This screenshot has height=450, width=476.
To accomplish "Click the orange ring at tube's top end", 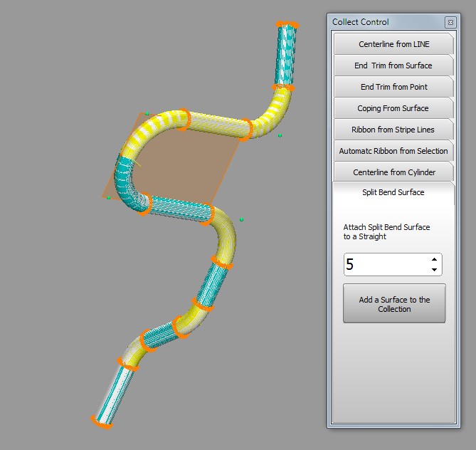I will click(x=287, y=25).
